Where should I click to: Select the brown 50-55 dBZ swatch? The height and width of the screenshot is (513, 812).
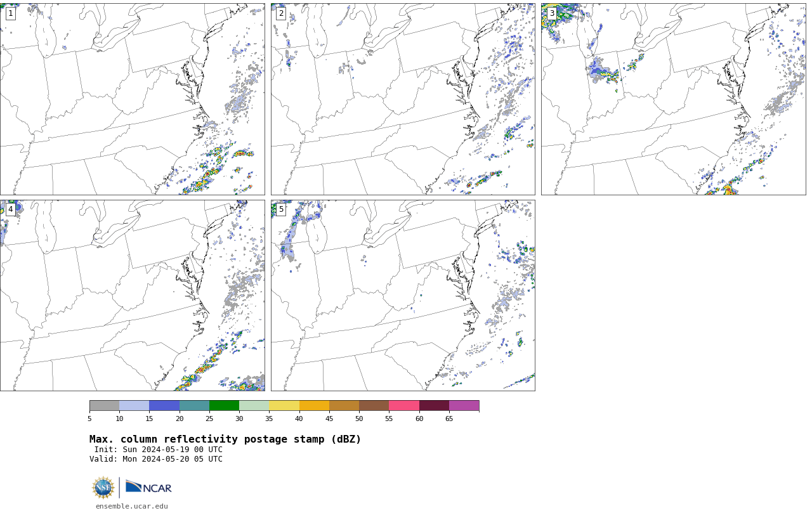tap(374, 406)
